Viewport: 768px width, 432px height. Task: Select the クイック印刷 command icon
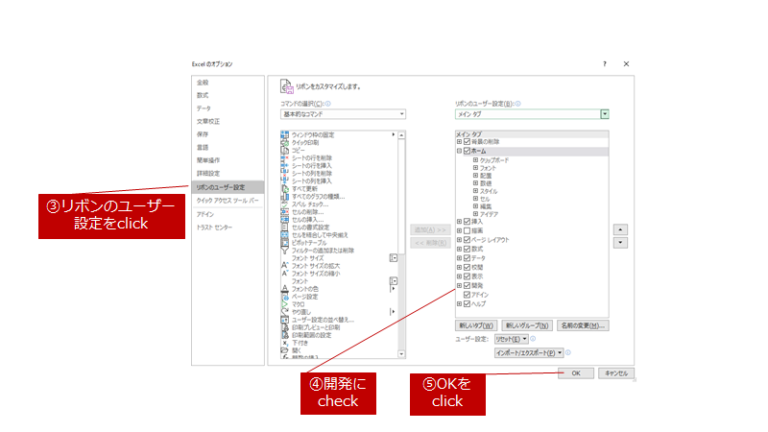[285, 142]
